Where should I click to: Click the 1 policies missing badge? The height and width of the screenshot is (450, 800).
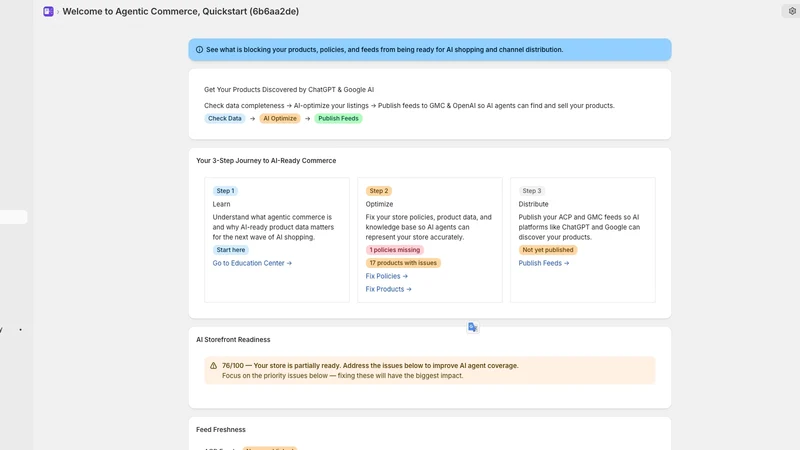394,250
